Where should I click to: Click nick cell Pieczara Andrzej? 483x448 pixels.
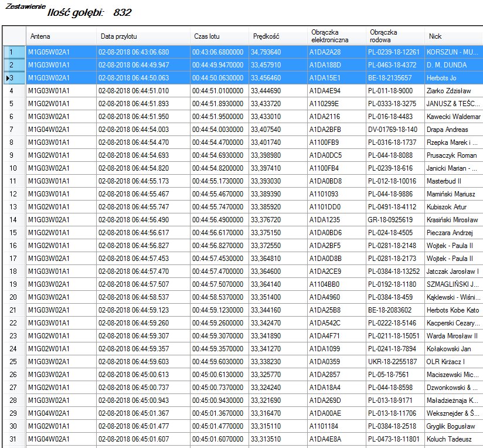454,233
